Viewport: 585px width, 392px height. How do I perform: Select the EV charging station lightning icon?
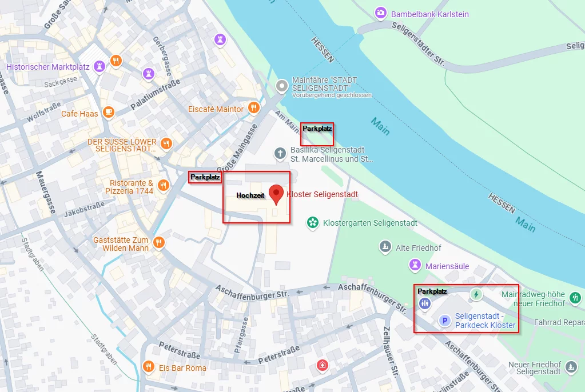click(x=476, y=294)
